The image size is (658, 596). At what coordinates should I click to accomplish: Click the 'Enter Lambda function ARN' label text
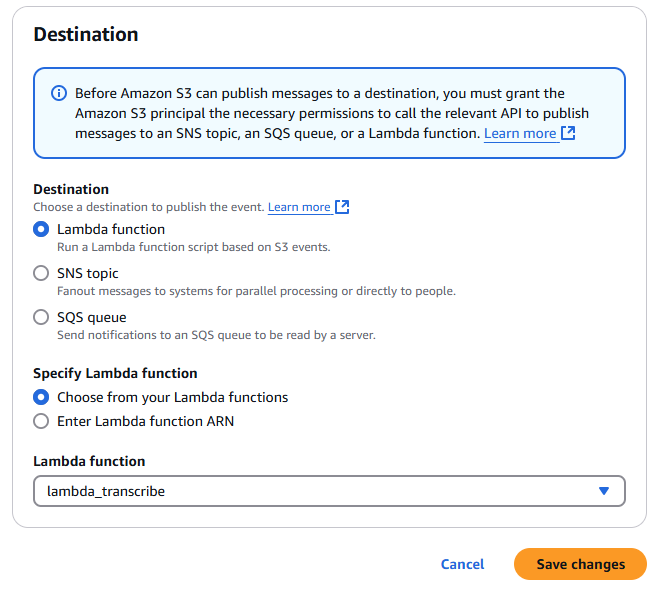tap(146, 421)
